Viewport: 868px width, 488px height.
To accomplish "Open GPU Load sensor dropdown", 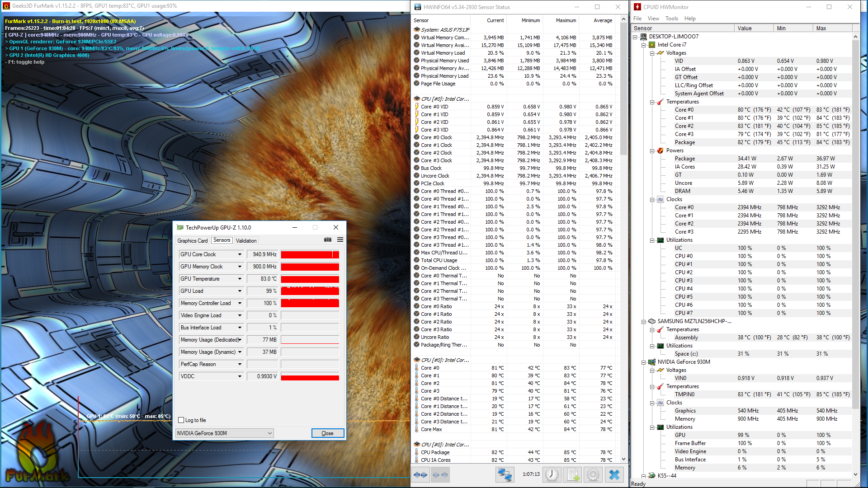I will pos(240,291).
